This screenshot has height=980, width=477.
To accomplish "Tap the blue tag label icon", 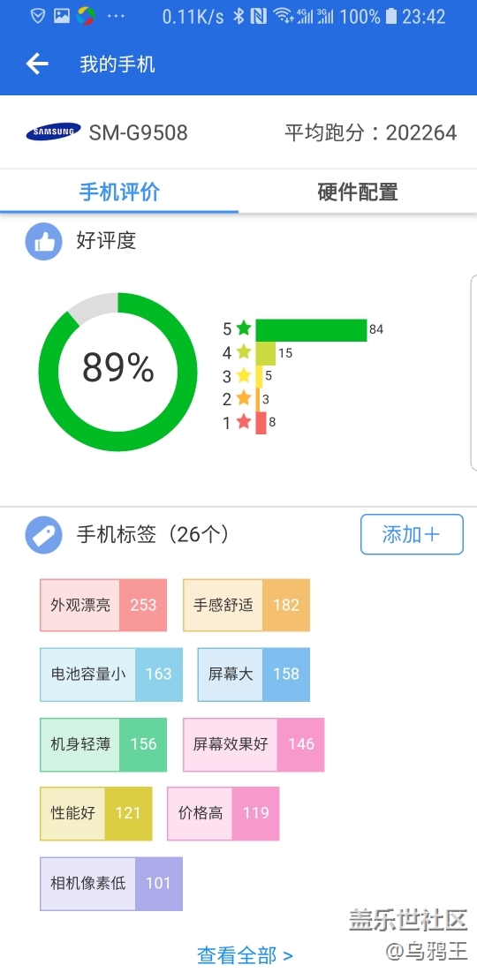I will coord(44,535).
